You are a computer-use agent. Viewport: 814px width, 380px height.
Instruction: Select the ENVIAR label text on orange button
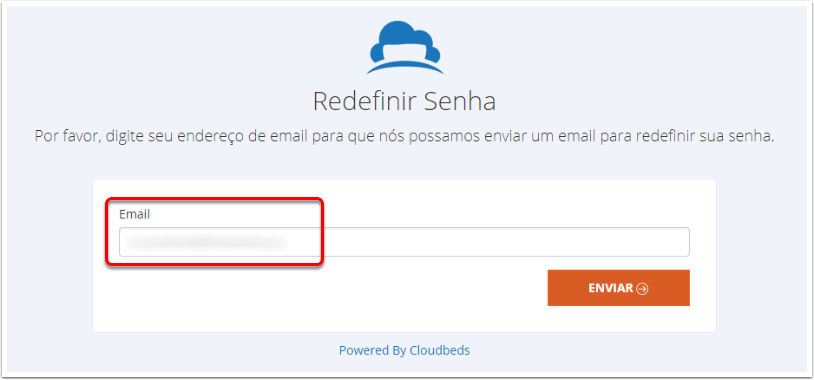(610, 289)
